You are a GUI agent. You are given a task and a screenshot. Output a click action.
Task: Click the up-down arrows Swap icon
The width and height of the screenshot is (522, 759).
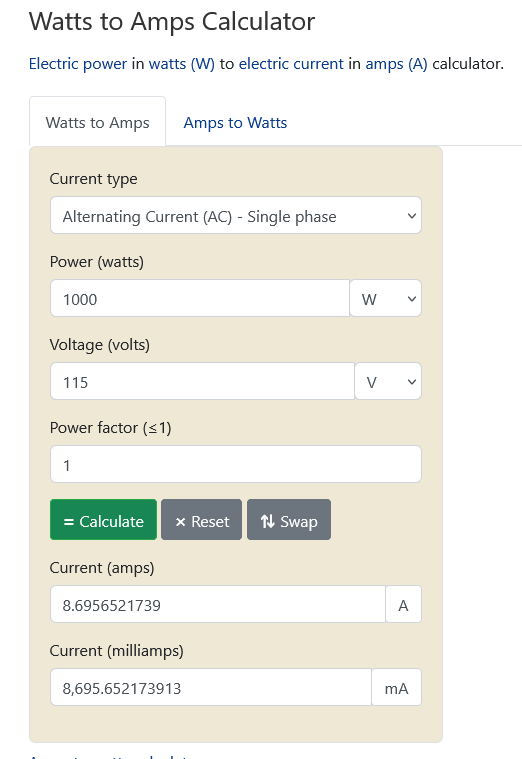(267, 521)
